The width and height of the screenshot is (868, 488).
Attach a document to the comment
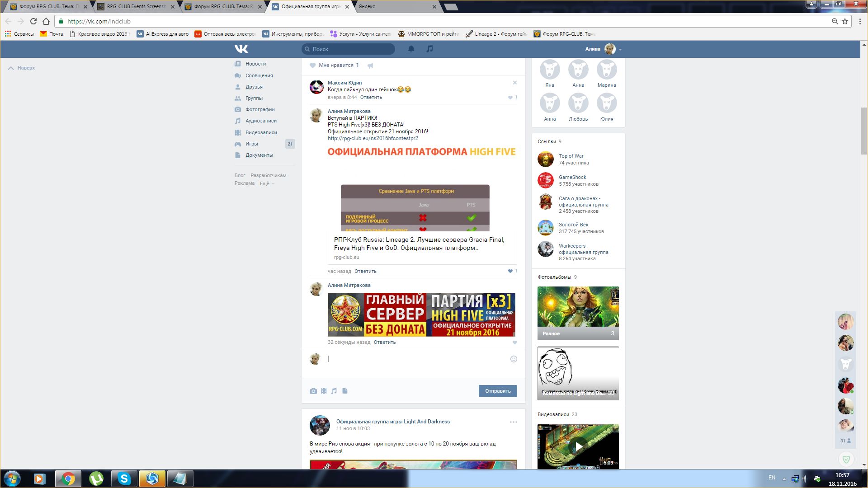point(345,391)
